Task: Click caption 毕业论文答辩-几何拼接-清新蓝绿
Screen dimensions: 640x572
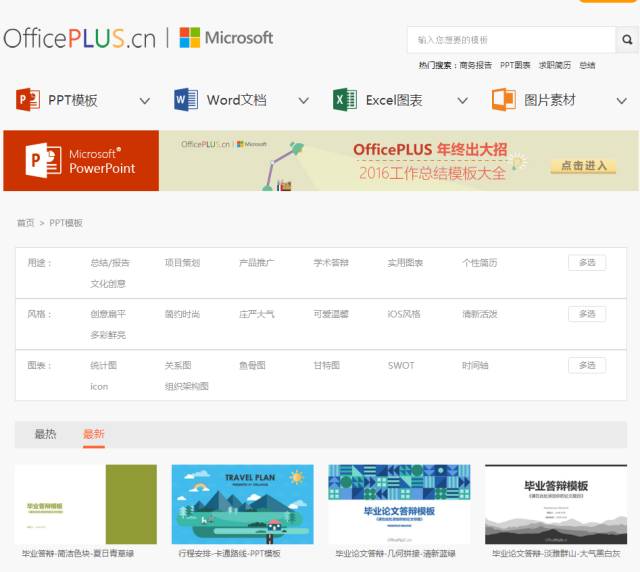Action: (x=396, y=554)
